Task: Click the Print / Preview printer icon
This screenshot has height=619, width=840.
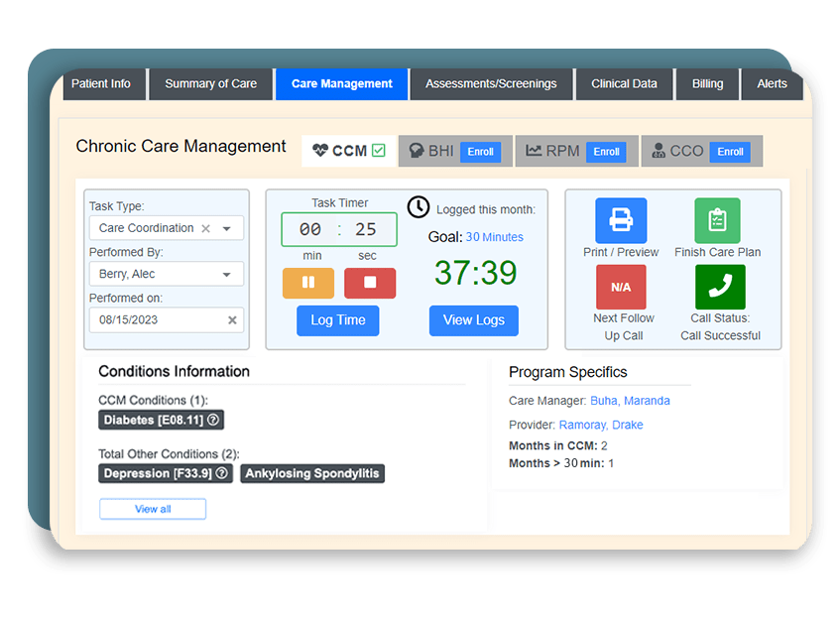Action: [x=622, y=219]
